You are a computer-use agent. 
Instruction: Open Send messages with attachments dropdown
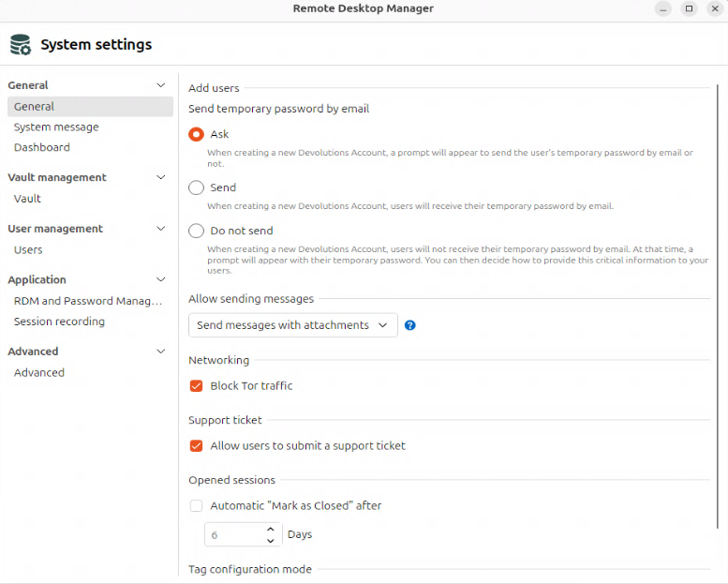[293, 325]
